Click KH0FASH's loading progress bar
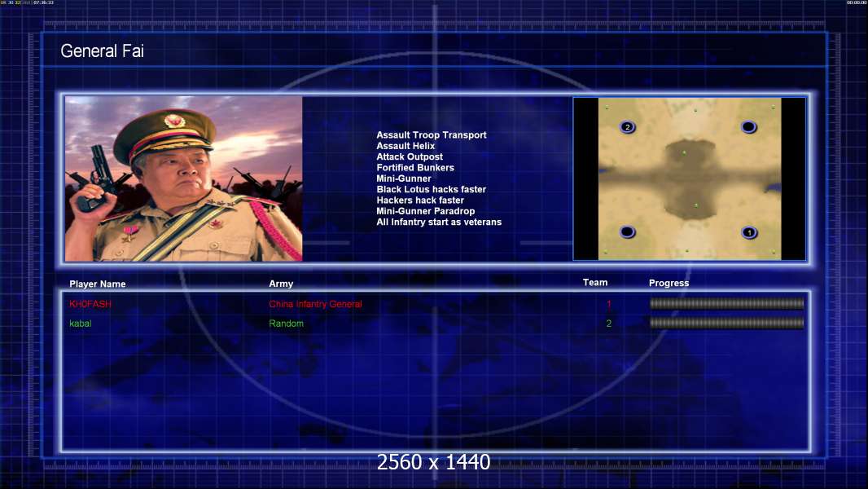Image resolution: width=868 pixels, height=489 pixels. coord(726,303)
